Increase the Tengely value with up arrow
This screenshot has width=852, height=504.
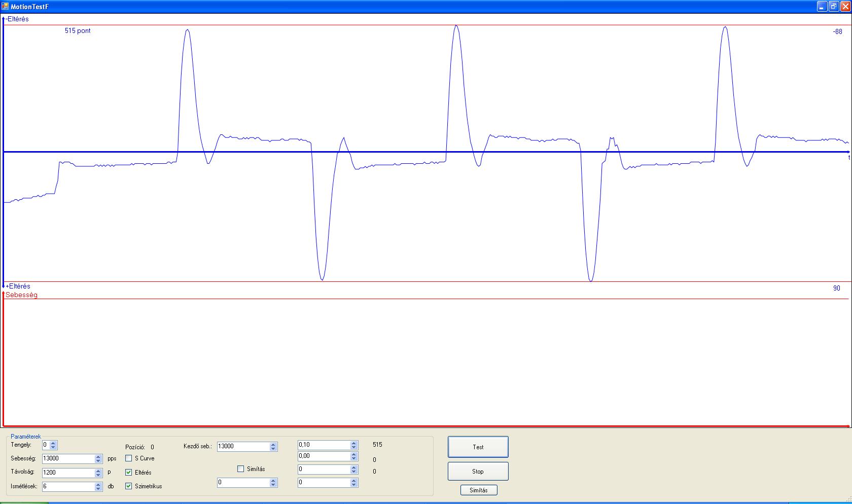pyautogui.click(x=54, y=443)
